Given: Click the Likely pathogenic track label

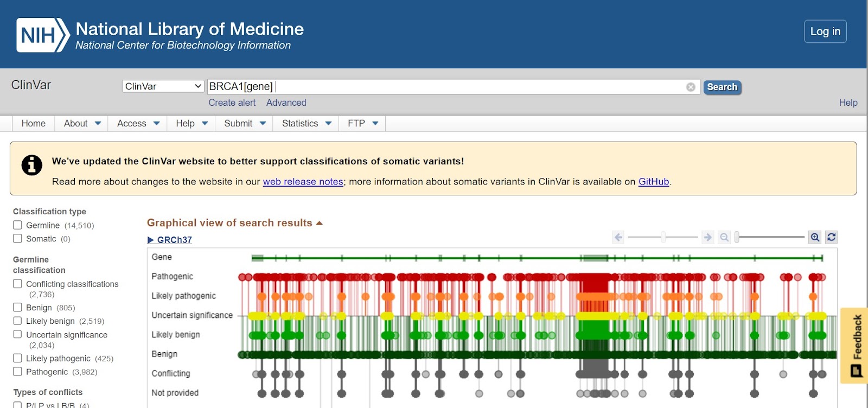Looking at the screenshot, I should pos(183,296).
